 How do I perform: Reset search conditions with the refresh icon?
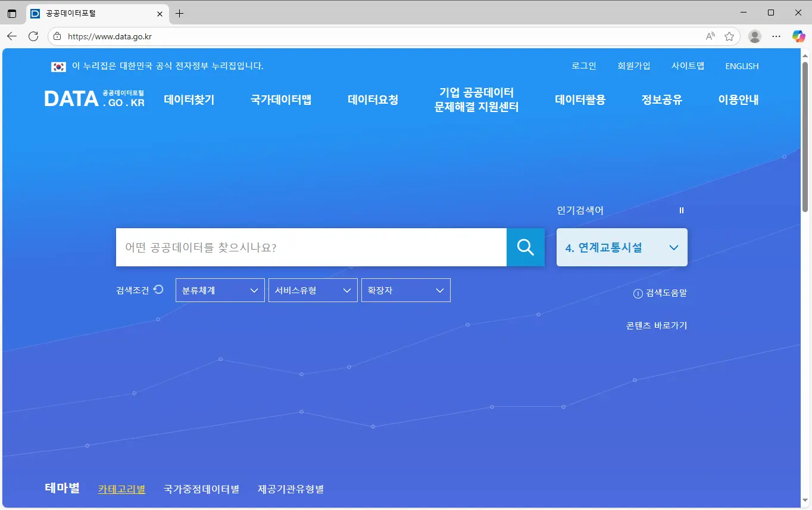point(158,290)
